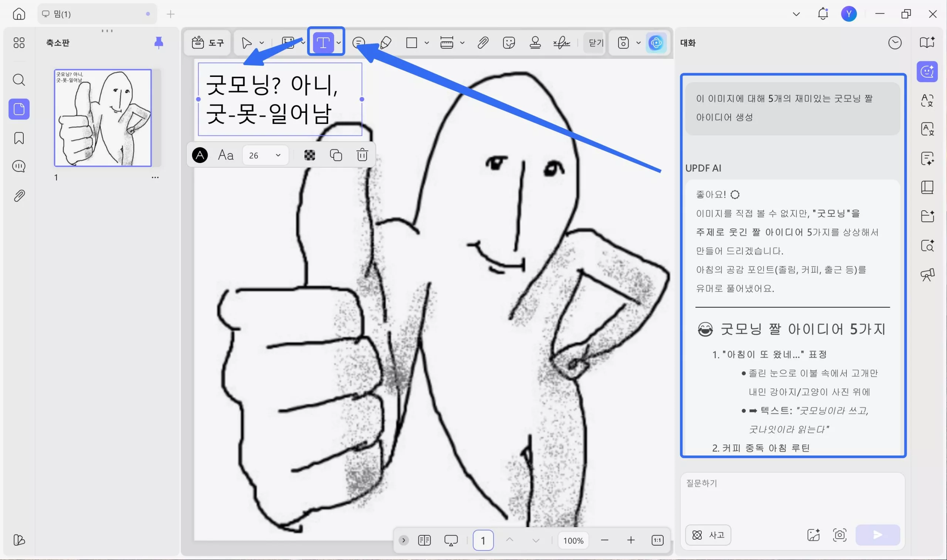
Task: Open the UPDF AI assistant icon in toolbar
Action: (656, 43)
